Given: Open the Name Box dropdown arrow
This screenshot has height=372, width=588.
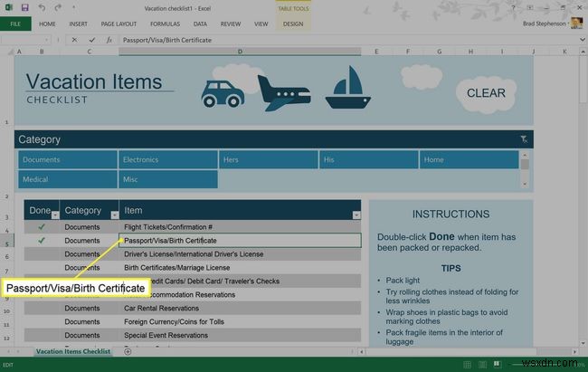Looking at the screenshot, I should pyautogui.click(x=46, y=40).
